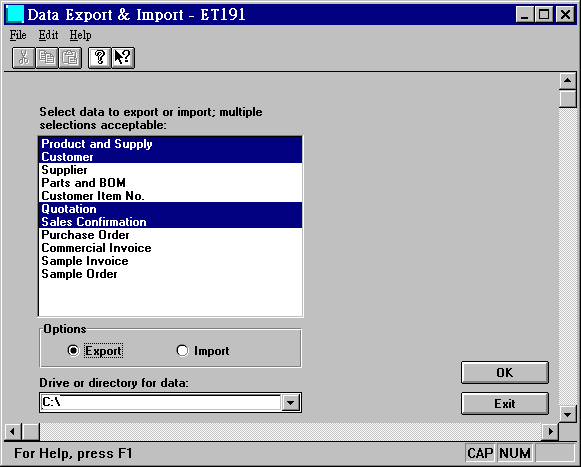Open the Help menu
Image resolution: width=581 pixels, height=467 pixels.
[x=80, y=35]
